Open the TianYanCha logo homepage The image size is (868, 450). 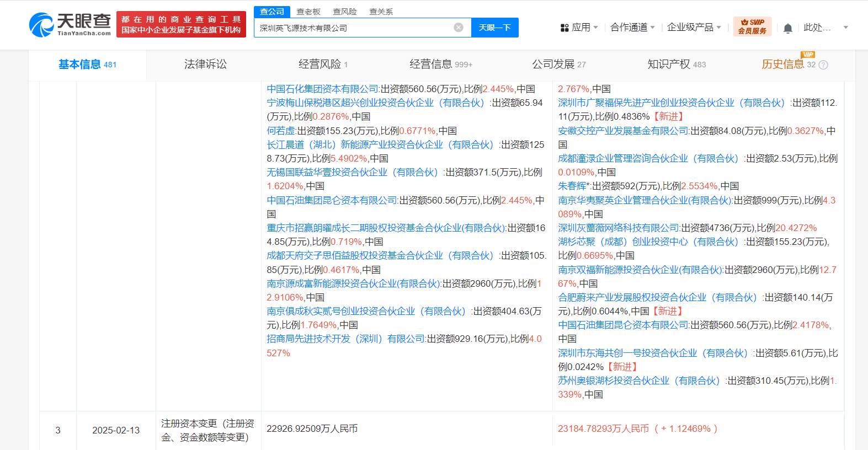pos(70,24)
